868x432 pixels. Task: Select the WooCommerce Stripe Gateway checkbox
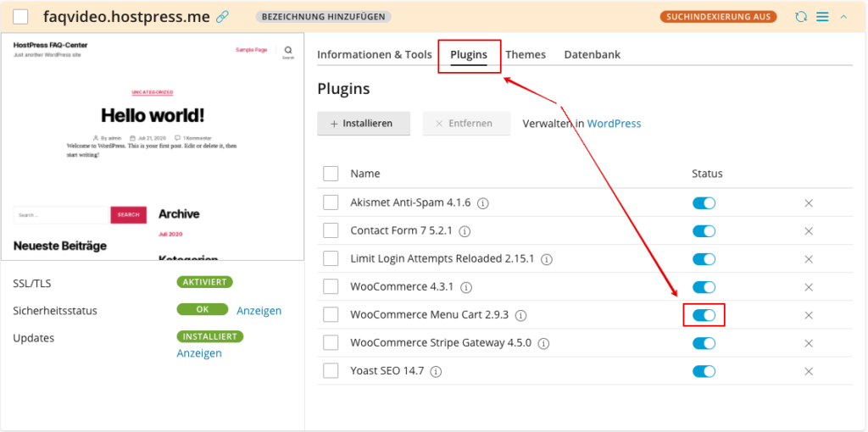[x=331, y=343]
